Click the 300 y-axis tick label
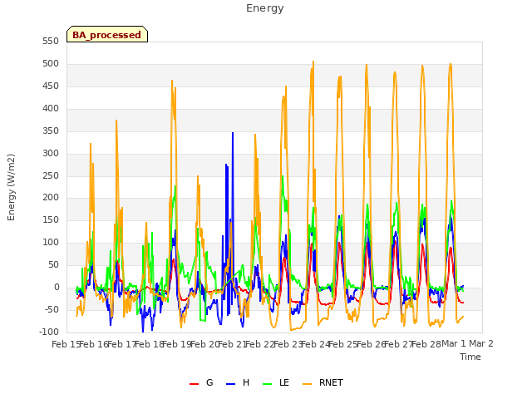 click(51, 153)
